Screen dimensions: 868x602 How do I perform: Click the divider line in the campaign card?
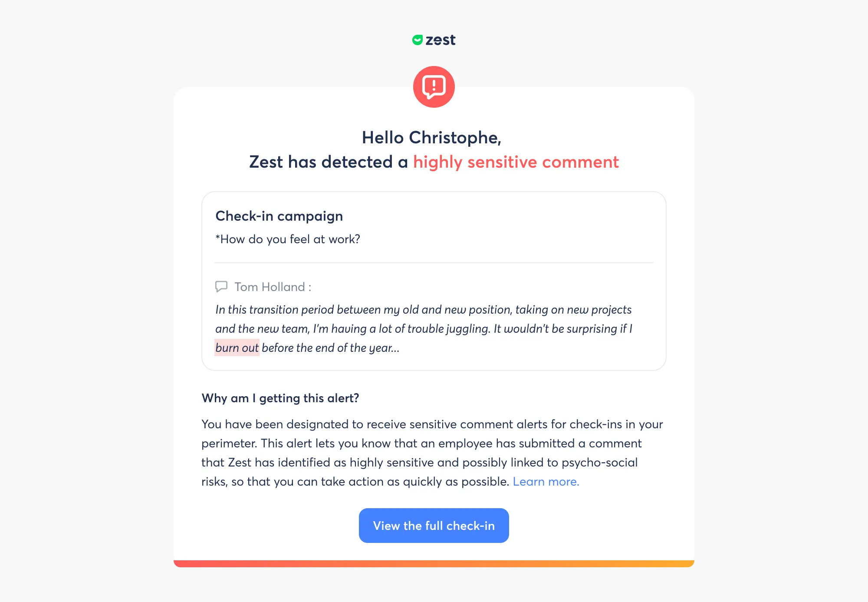click(x=434, y=263)
